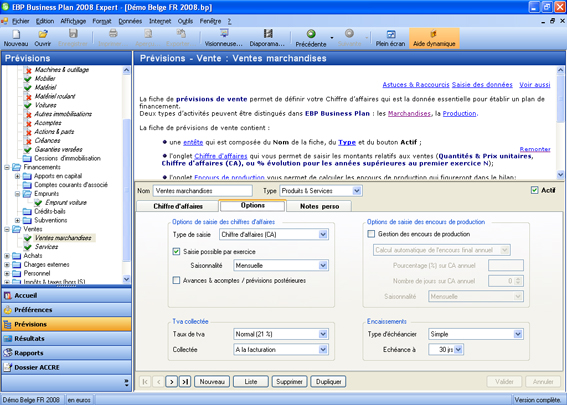This screenshot has width=567, height=405.
Task: Open the Dossier ACCRE pane
Action: point(67,367)
